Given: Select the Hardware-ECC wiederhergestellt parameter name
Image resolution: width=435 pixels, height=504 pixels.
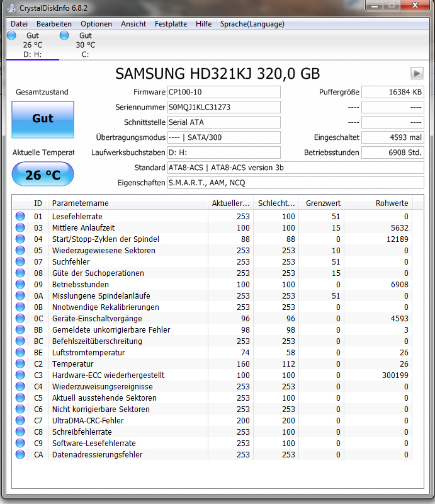Looking at the screenshot, I should click(108, 375).
